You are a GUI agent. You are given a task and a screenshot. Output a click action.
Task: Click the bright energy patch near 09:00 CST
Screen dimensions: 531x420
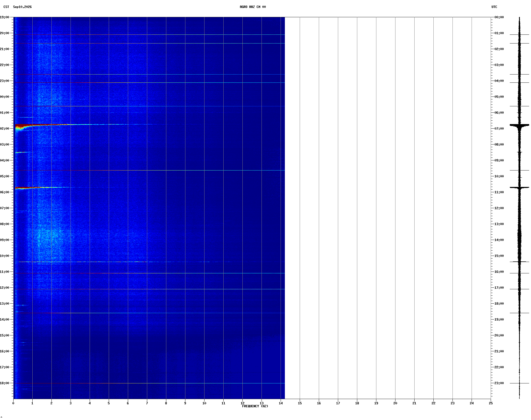49,236
